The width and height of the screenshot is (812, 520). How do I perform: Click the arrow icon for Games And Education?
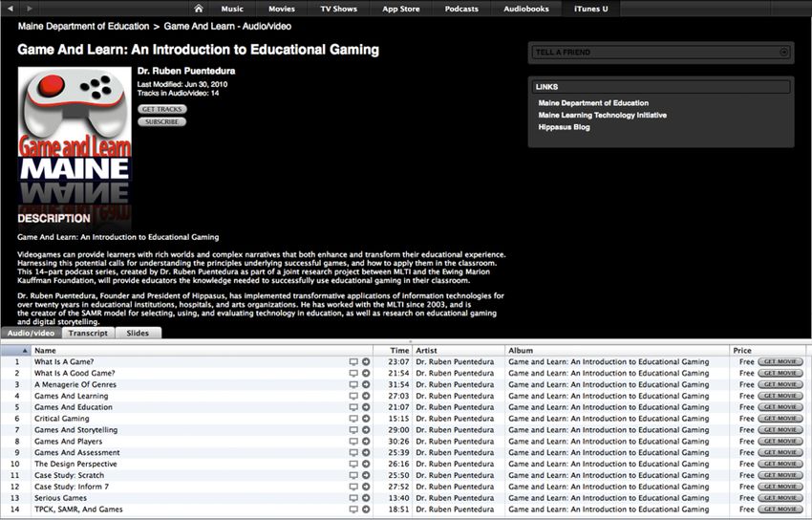(366, 407)
